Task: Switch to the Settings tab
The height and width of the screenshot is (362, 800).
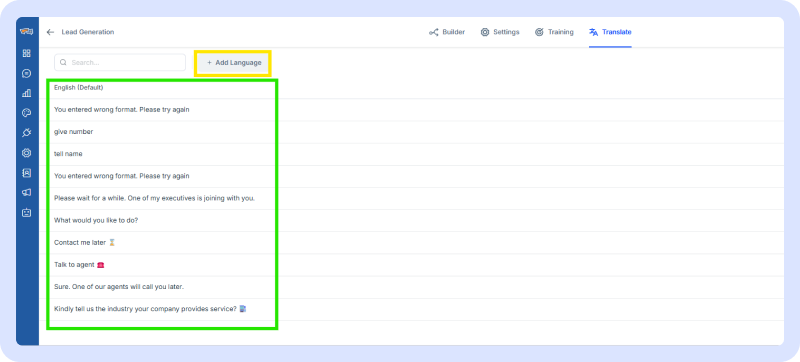Action: (500, 32)
